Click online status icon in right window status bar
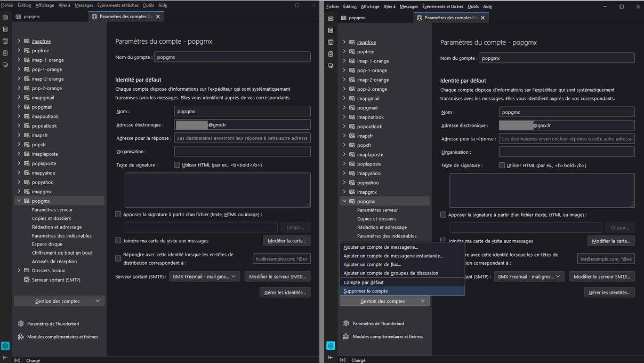 tap(342, 360)
